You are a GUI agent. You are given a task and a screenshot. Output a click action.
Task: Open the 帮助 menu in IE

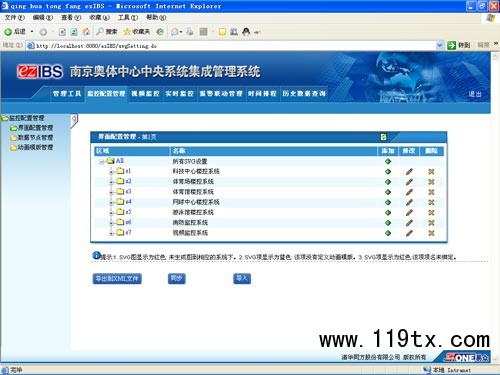pyautogui.click(x=156, y=18)
